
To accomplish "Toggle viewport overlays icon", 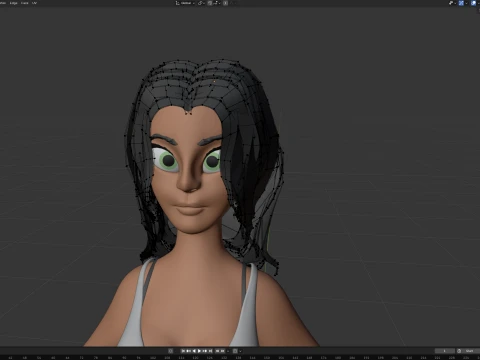I will click(x=473, y=3).
